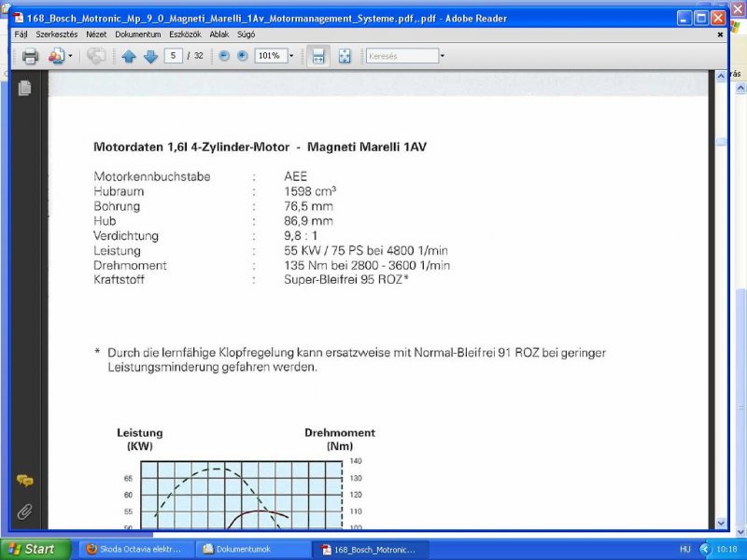Click the heading Motordaten 1,6l 4-Zylinder-Motor
Viewport: 747px width, 560px height.
pos(191,147)
